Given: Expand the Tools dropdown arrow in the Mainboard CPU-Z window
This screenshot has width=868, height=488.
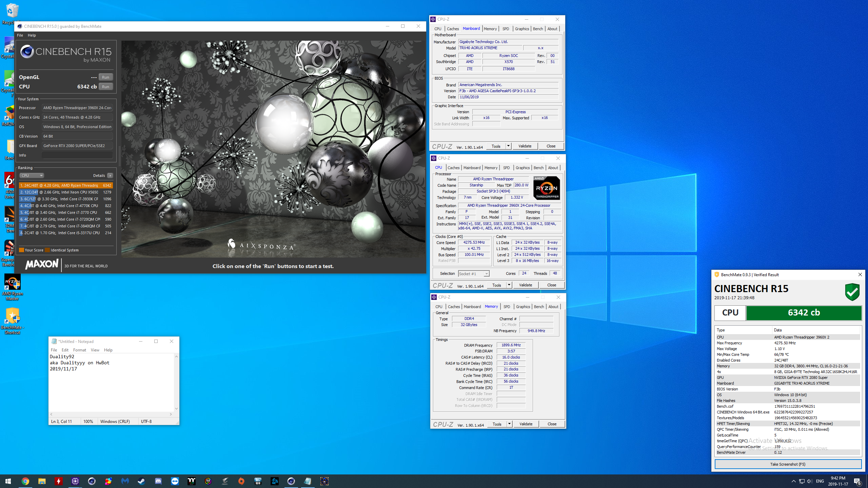Looking at the screenshot, I should point(508,146).
